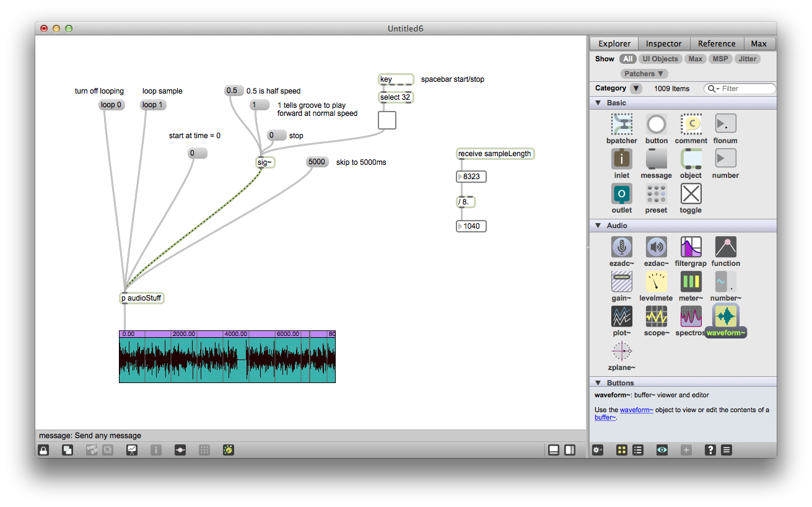Choose the object box icon

691,159
